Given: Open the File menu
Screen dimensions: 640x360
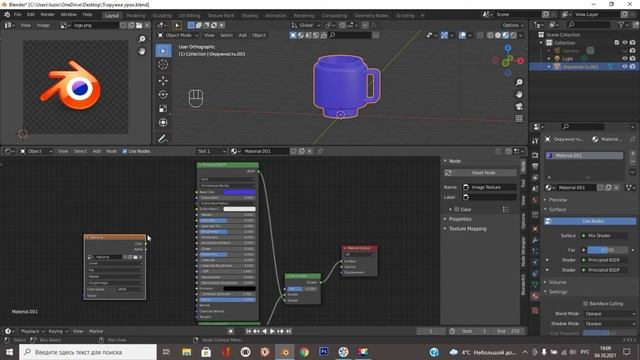Looking at the screenshot, I should pyautogui.click(x=17, y=15).
